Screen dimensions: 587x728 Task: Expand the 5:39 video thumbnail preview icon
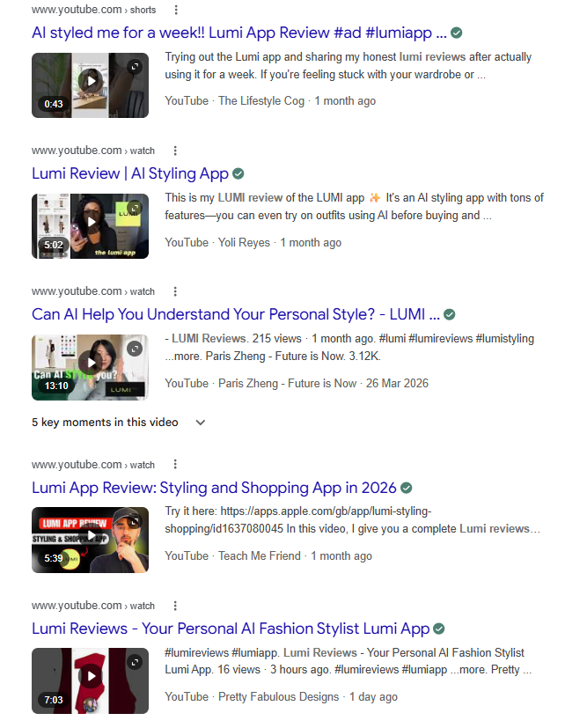click(x=135, y=522)
